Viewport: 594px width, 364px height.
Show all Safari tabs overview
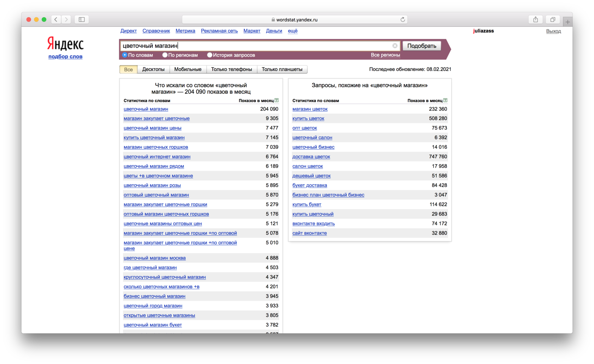coord(553,19)
